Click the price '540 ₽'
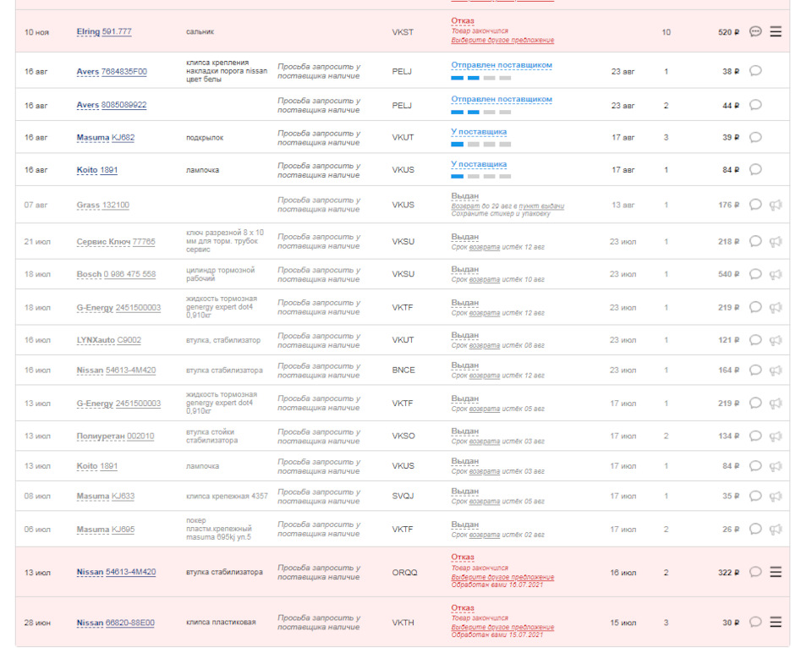Screen dimensions: 812x648 [x=728, y=274]
